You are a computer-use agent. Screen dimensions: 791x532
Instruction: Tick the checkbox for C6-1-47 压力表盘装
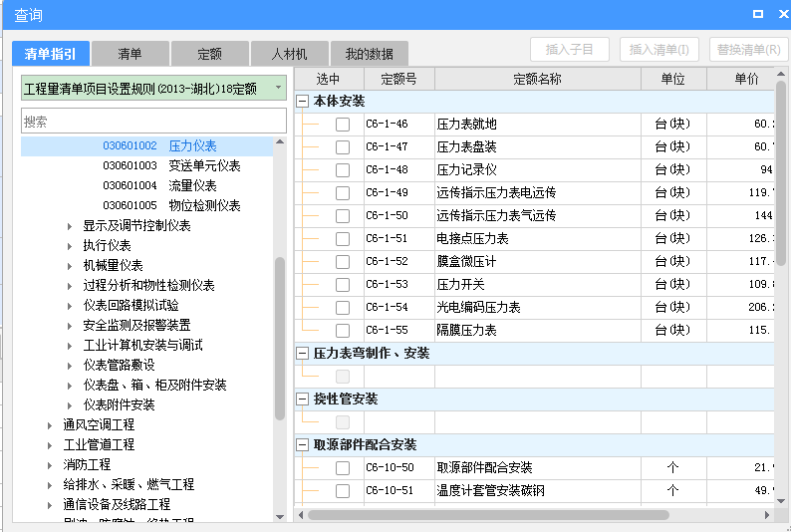click(343, 147)
